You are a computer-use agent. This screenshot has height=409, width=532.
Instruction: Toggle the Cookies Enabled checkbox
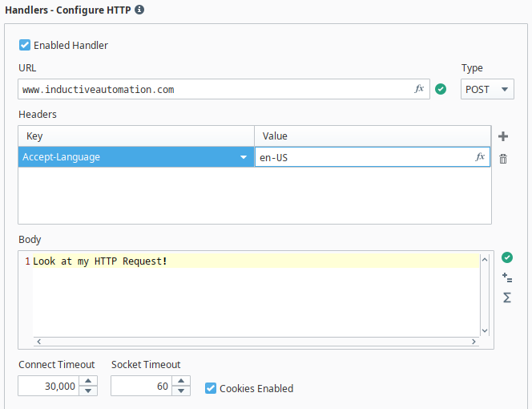pos(211,388)
